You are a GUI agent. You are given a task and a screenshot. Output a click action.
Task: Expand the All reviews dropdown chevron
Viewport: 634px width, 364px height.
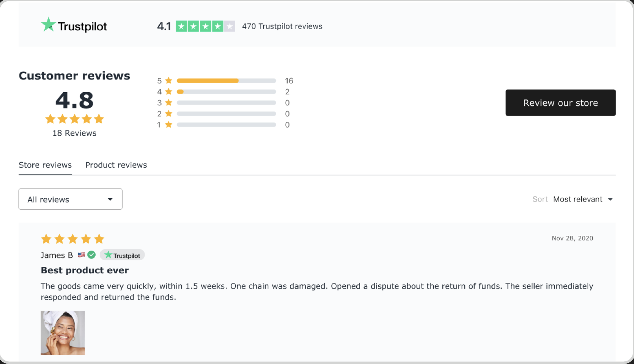pos(110,199)
